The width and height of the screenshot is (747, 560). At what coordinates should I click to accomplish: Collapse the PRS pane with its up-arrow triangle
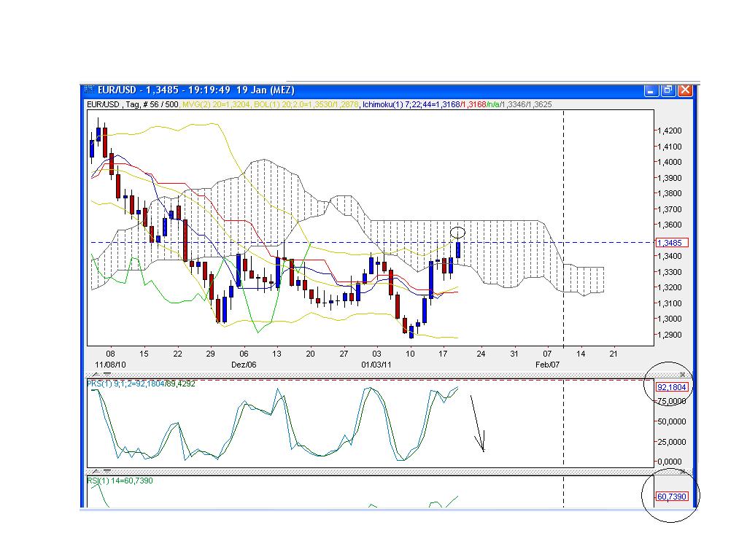96,373
